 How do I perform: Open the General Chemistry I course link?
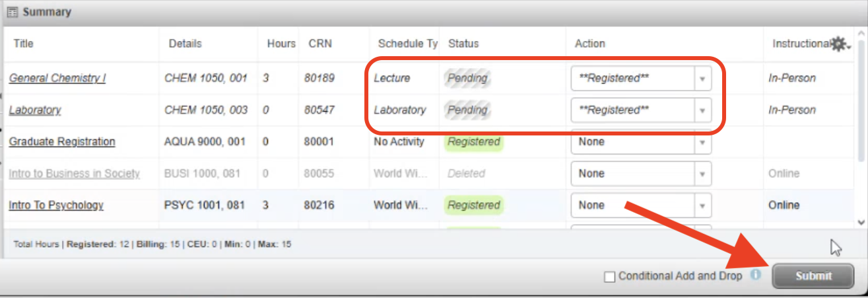57,78
